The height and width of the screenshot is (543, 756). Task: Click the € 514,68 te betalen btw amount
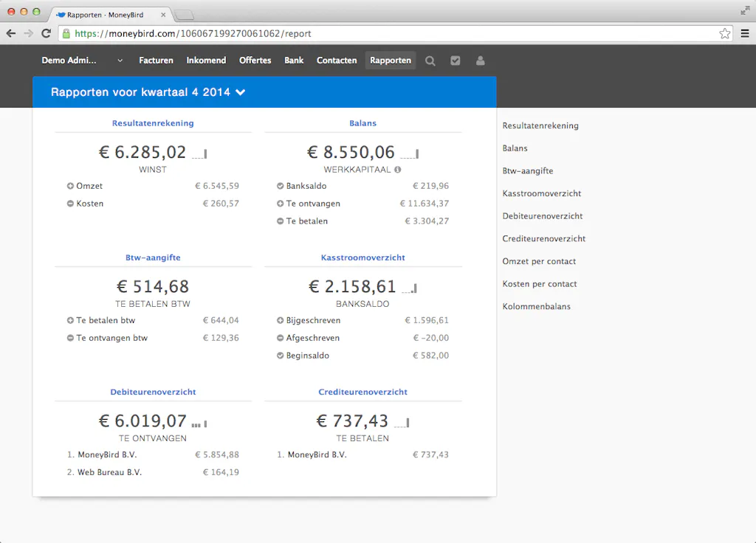[x=153, y=287]
